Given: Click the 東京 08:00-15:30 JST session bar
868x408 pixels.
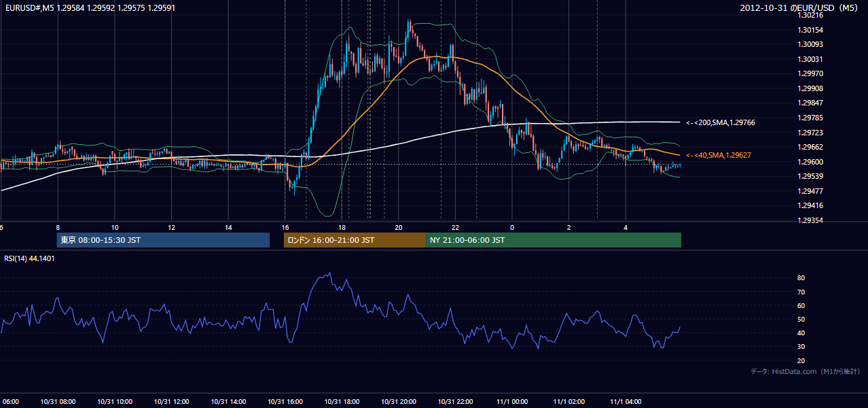Looking at the screenshot, I should [x=163, y=240].
